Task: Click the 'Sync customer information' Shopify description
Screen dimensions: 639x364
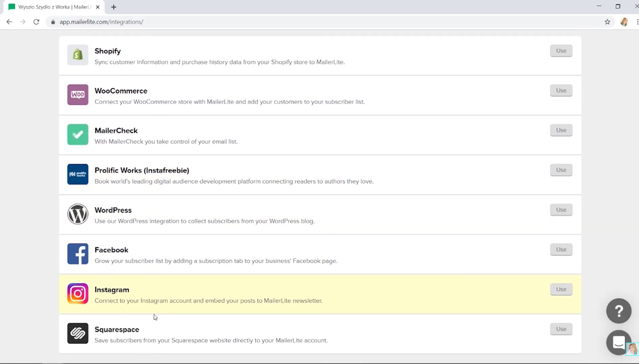Action: 220,62
